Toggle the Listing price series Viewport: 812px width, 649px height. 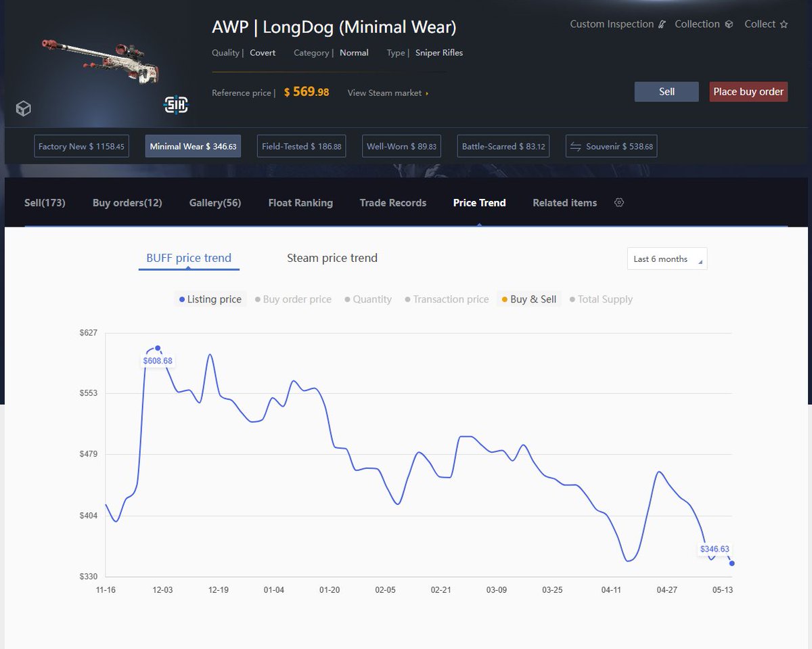click(210, 299)
